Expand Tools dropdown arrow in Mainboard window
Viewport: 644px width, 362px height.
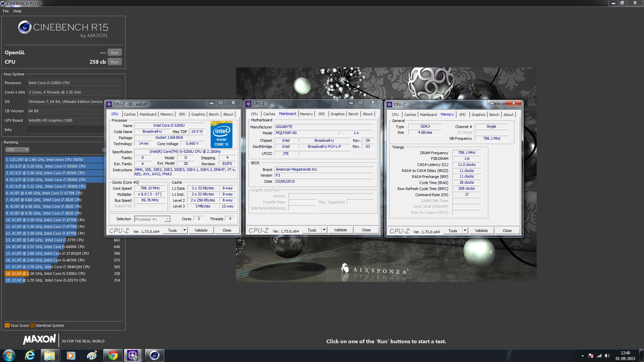(324, 230)
